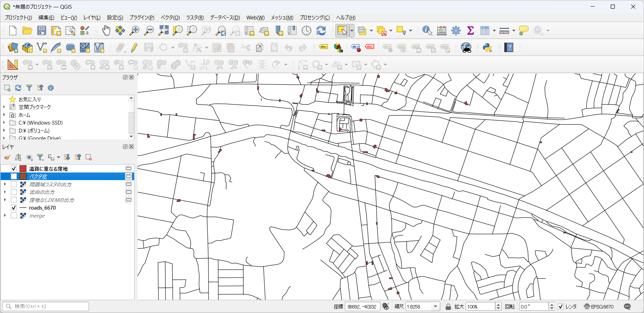
Task: Open the scale dropdown in status bar
Action: (435, 306)
